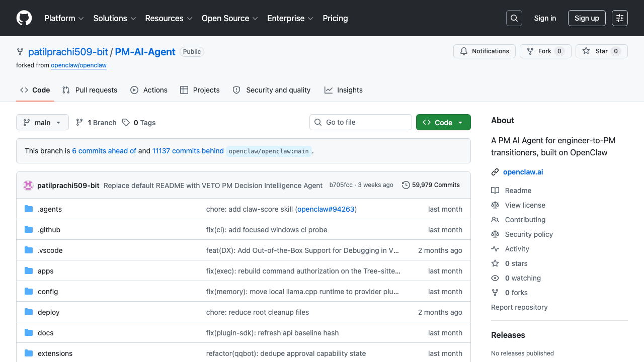Screen dimensions: 644x362
Task: Open the appearance settings sliders icon
Action: (x=620, y=18)
